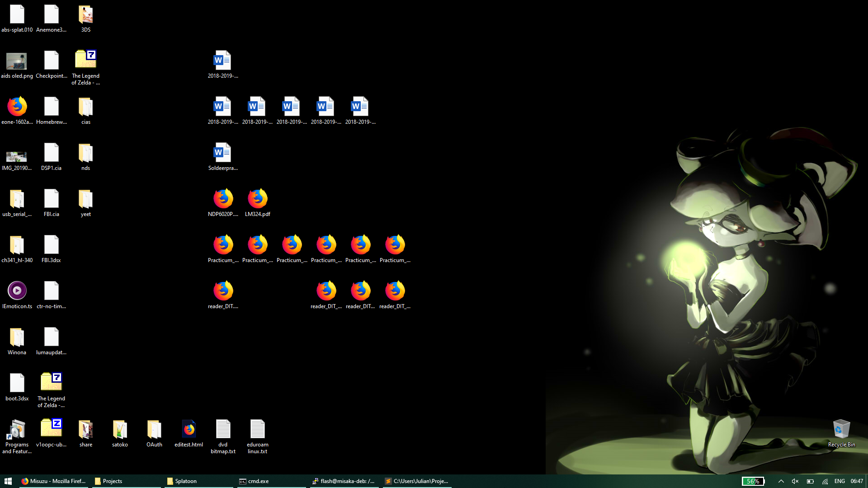
Task: Select the Homebrew file icon
Action: click(52, 111)
